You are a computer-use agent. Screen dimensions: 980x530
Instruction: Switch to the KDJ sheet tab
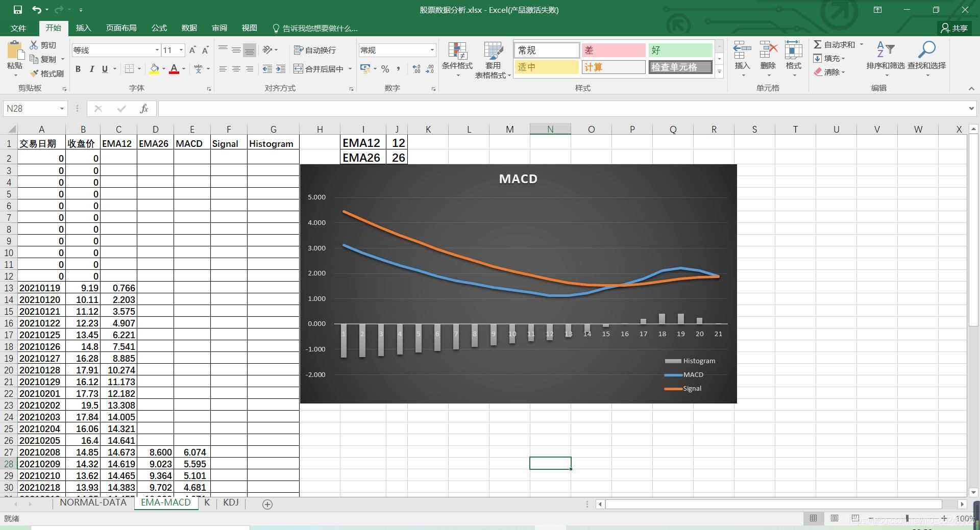pyautogui.click(x=231, y=502)
